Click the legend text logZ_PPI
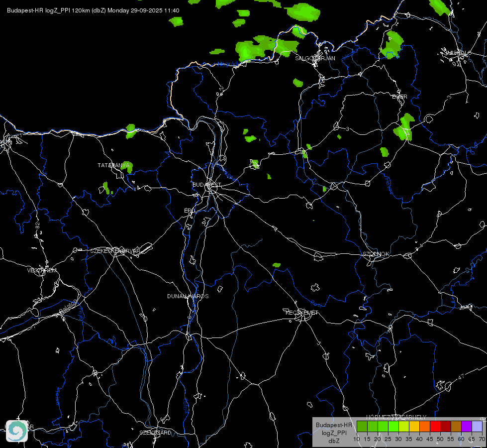The height and width of the screenshot is (448, 487). click(334, 433)
